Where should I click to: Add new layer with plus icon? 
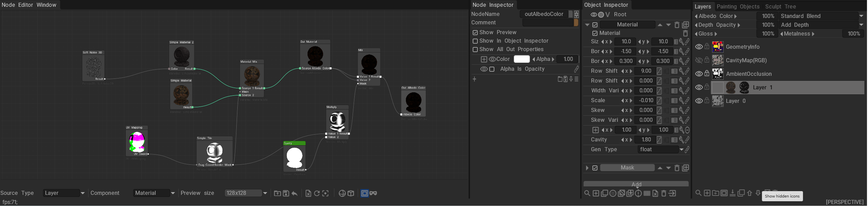707,193
